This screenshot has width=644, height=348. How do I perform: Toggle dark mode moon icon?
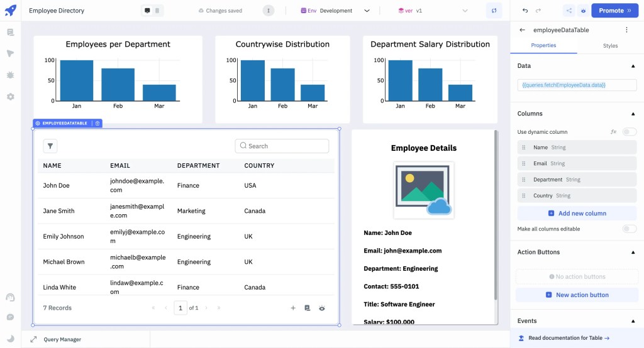point(10,339)
